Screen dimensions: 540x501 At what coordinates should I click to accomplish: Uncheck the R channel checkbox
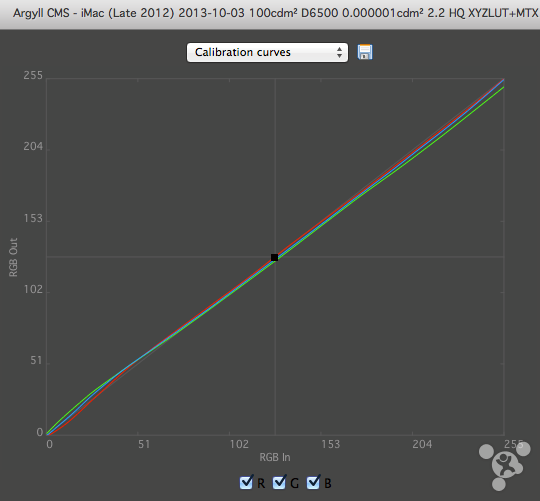[246, 482]
